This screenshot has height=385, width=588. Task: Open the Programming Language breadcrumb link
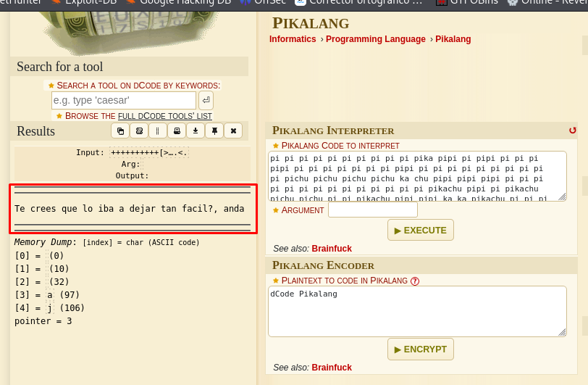[376, 39]
